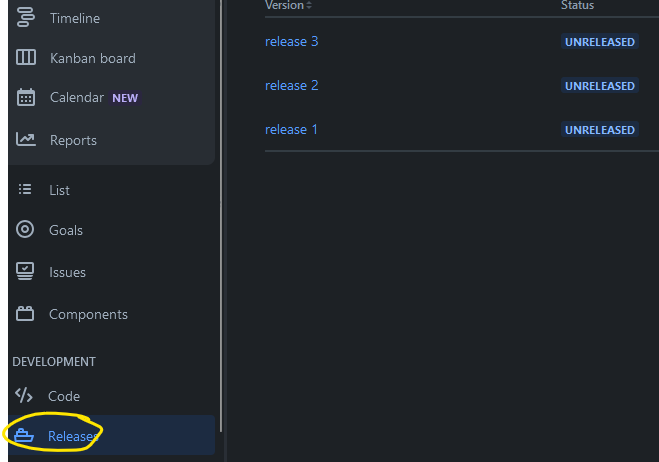Screen dimensions: 659x462
Task: Open the release 2 version link
Action: tap(291, 85)
